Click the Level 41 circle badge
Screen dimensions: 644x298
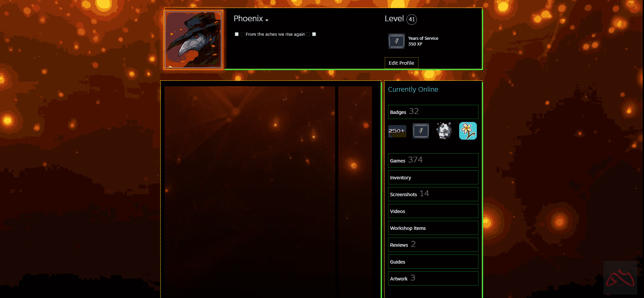pyautogui.click(x=411, y=20)
